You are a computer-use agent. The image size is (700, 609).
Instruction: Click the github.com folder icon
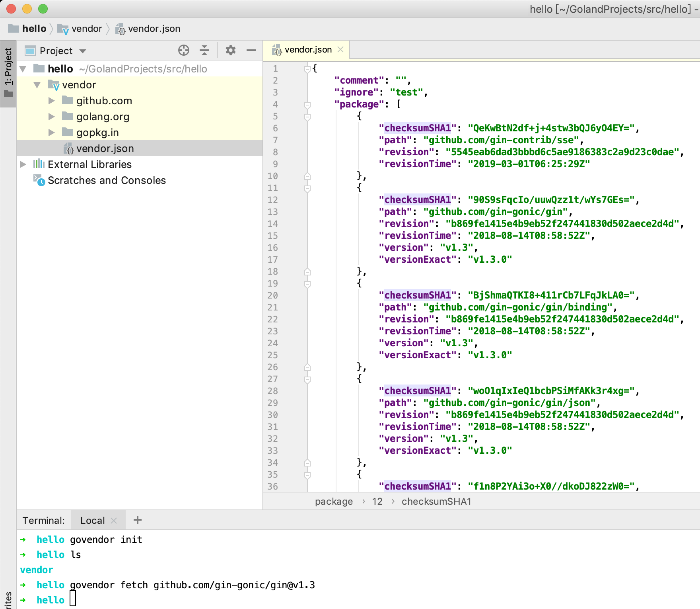click(68, 100)
